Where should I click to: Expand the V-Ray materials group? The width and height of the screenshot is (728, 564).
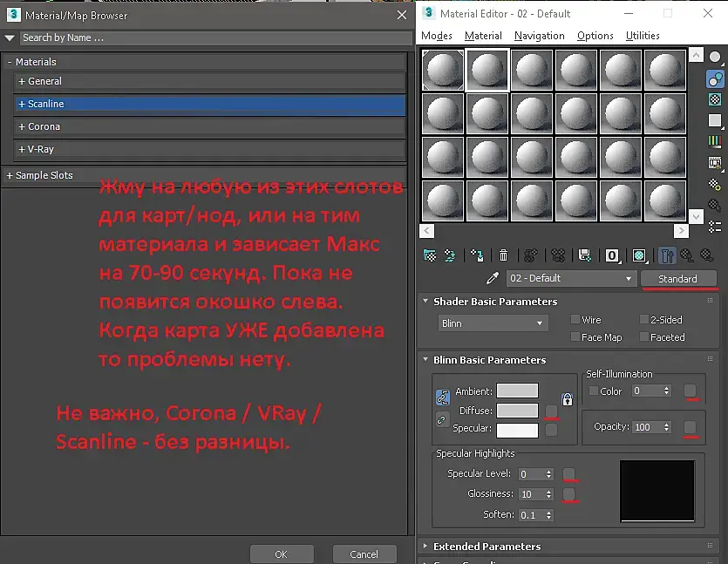coord(21,149)
